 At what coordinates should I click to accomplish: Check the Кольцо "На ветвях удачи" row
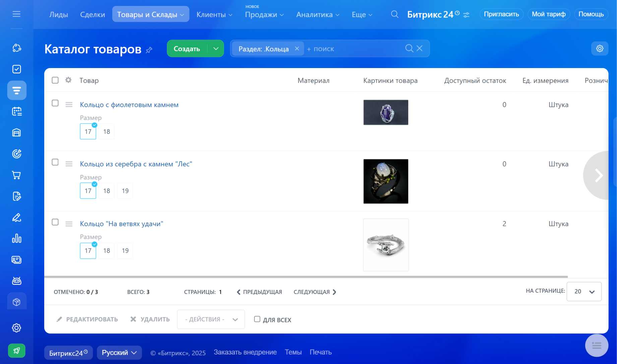coord(55,222)
